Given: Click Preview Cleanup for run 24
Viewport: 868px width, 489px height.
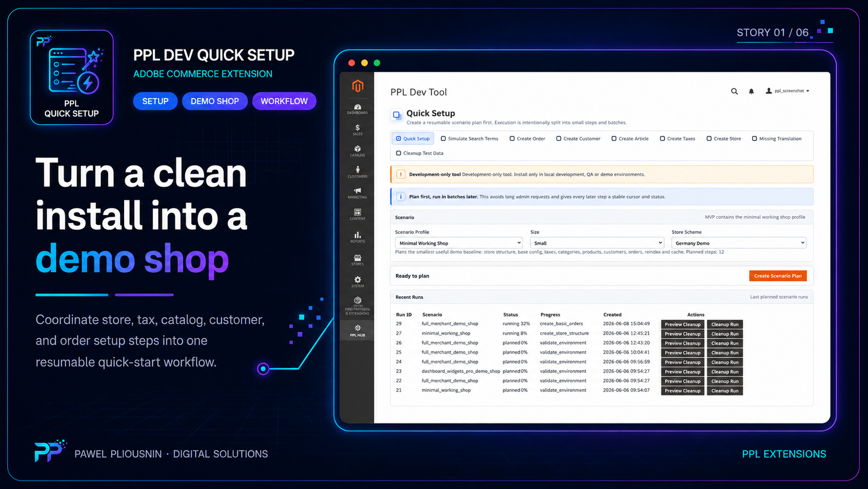Looking at the screenshot, I should point(682,362).
